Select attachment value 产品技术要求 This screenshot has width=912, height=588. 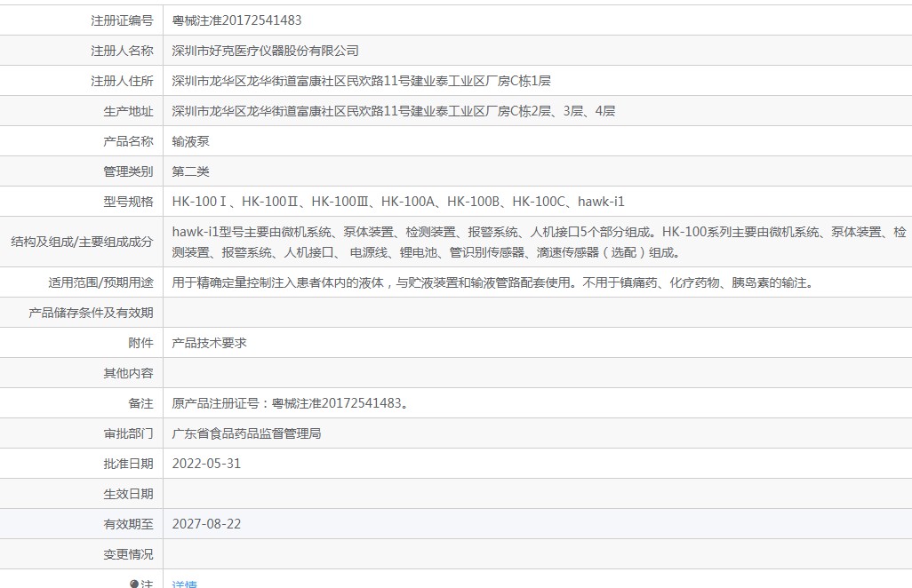pos(210,343)
